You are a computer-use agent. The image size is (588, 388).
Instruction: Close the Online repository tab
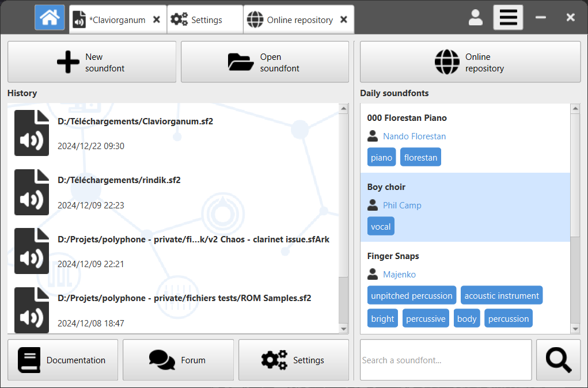click(344, 19)
